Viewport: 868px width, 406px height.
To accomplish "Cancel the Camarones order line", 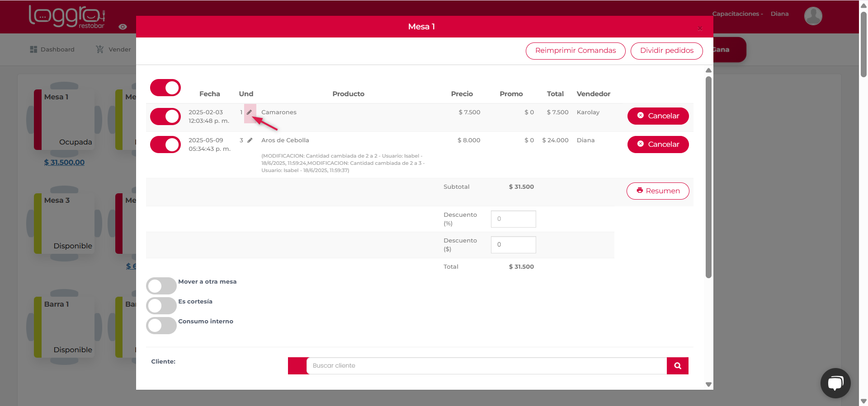I will click(x=658, y=116).
